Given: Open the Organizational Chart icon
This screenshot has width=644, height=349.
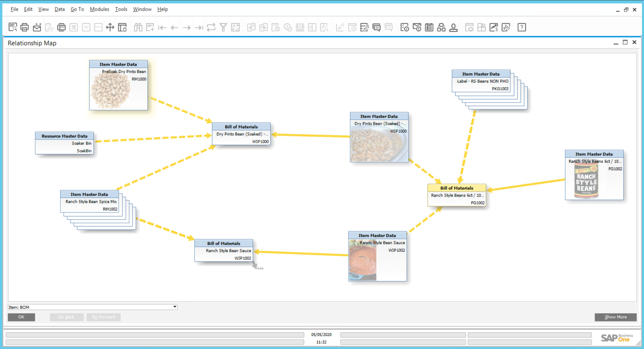Looking at the screenshot, I should click(441, 27).
